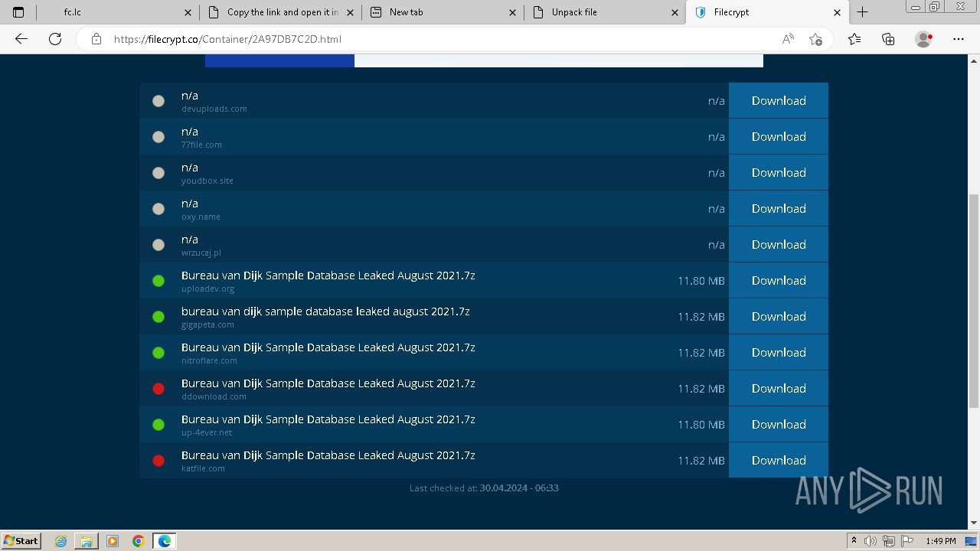Screen dimensions: 980x551
Task: Close the fc.lc tab
Action: pos(188,12)
